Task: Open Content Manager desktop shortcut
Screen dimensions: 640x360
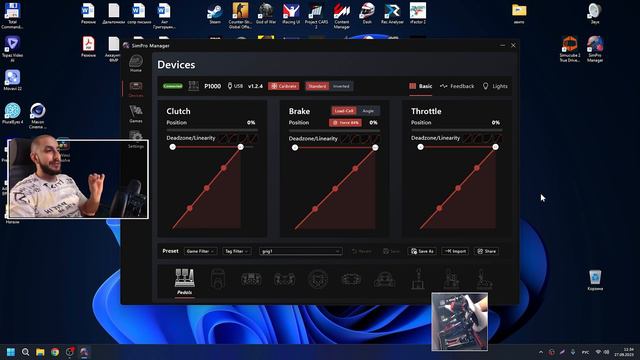Action: pyautogui.click(x=342, y=16)
